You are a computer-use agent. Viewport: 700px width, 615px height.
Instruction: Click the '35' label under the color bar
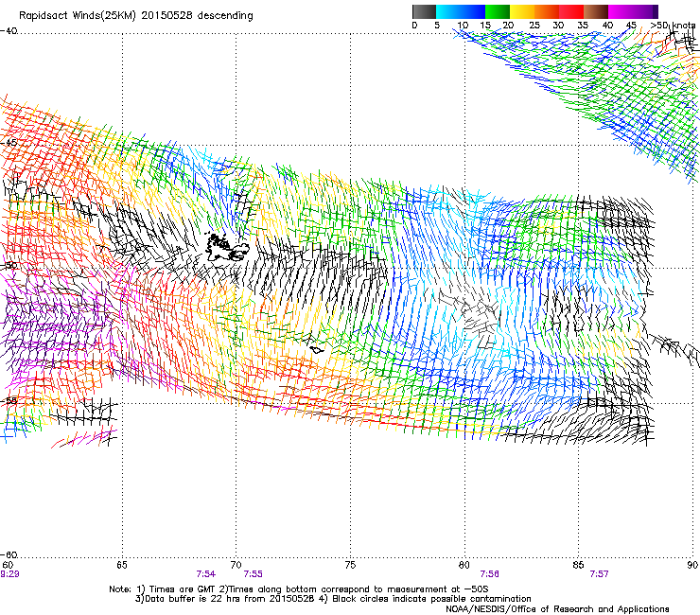click(x=583, y=26)
